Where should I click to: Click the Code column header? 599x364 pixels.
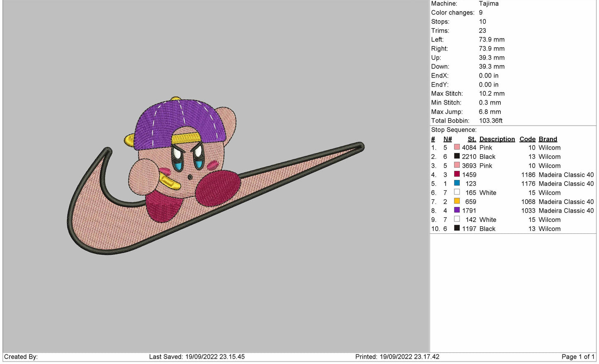click(x=527, y=139)
